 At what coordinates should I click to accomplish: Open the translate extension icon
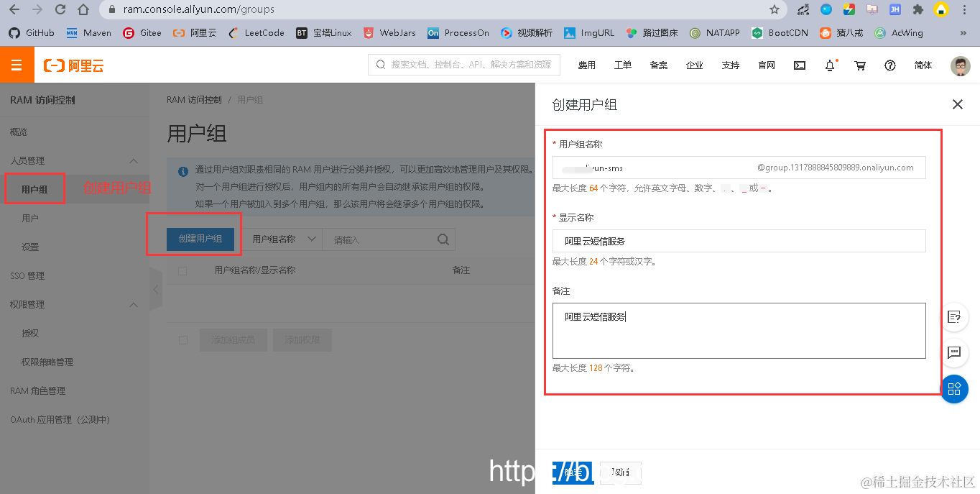pyautogui.click(x=803, y=10)
